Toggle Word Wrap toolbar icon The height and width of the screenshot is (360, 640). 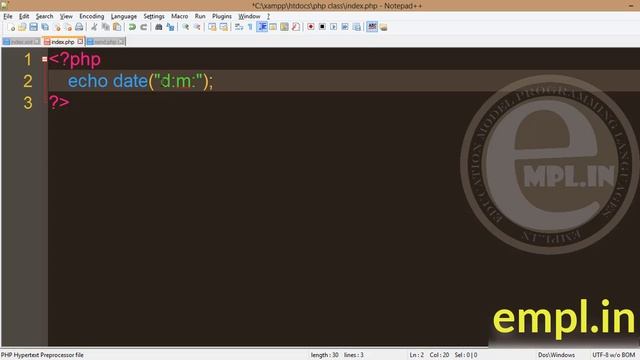pos(239,27)
